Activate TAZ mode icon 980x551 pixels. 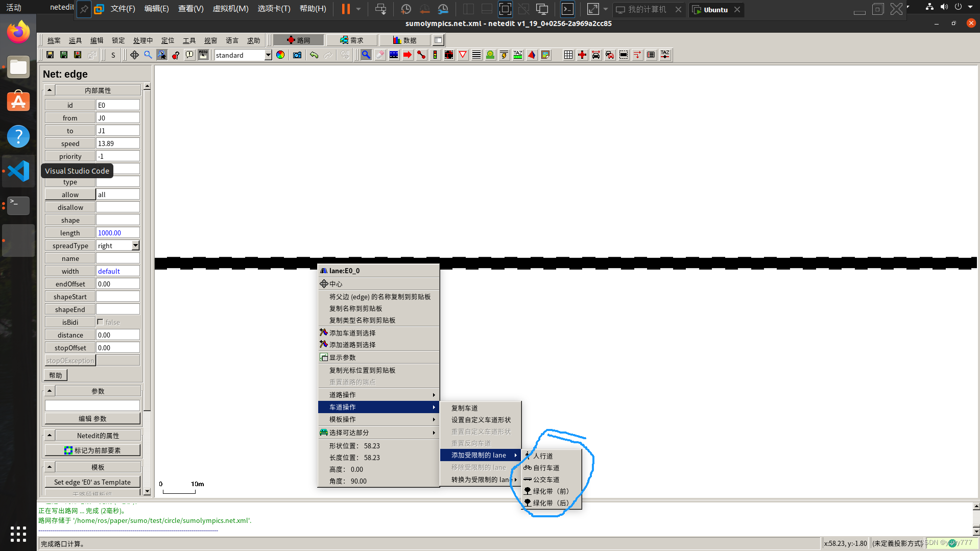click(518, 55)
